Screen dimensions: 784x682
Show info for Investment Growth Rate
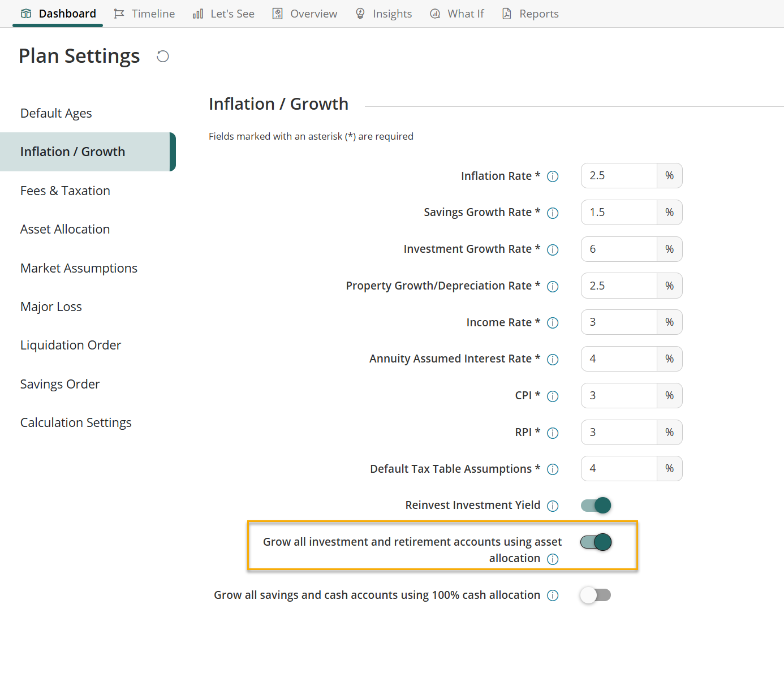coord(553,250)
